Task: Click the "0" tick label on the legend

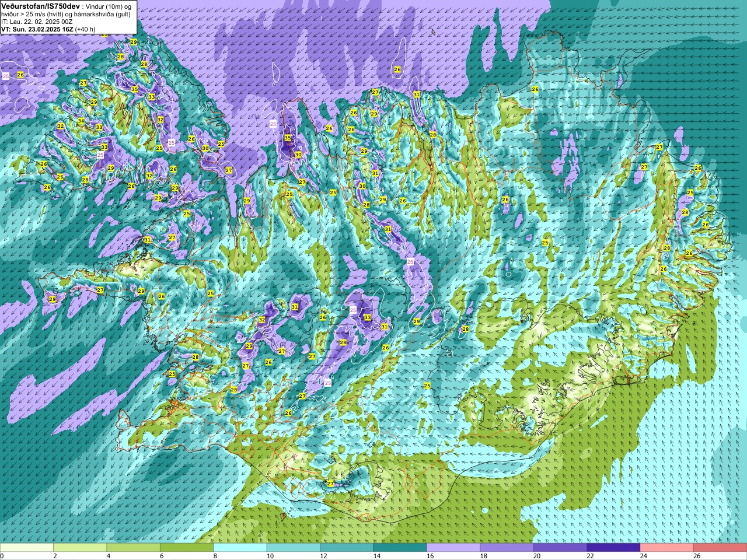Action: (x=2, y=556)
